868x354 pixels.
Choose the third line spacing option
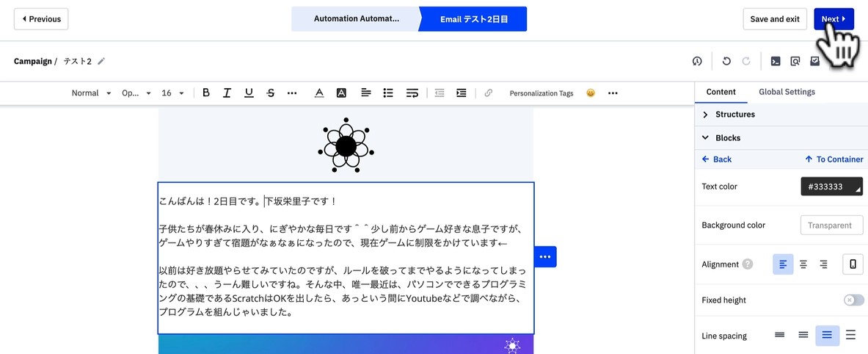pyautogui.click(x=827, y=335)
